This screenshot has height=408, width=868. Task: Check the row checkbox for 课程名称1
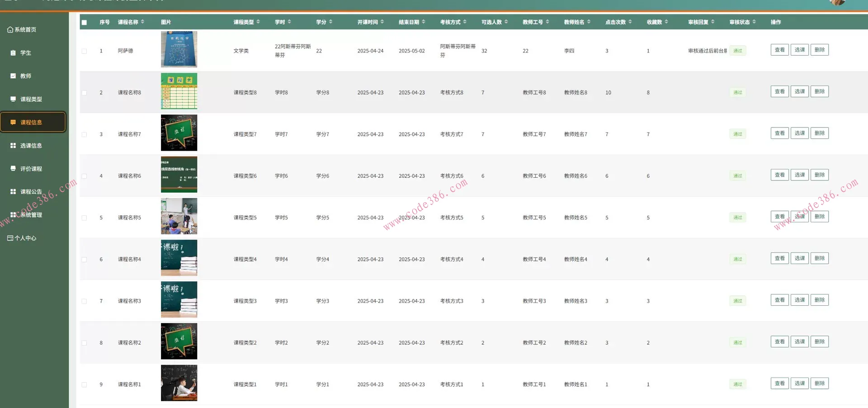pyautogui.click(x=84, y=384)
